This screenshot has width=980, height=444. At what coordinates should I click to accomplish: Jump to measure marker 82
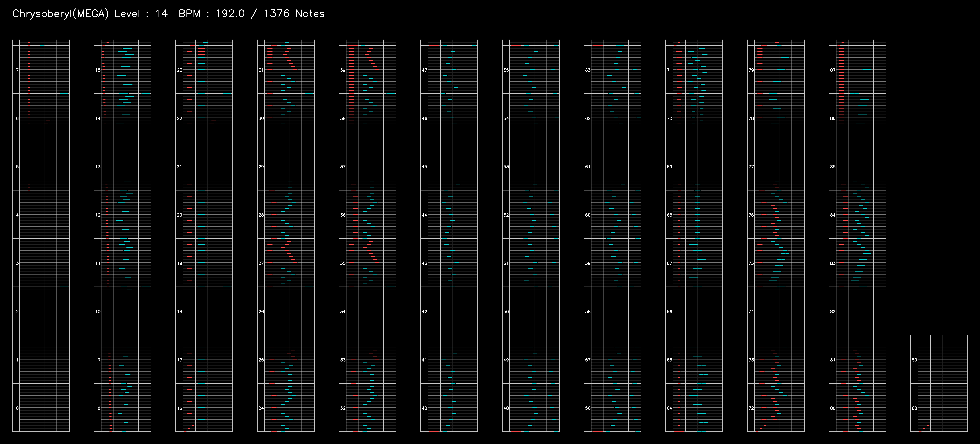[833, 312]
